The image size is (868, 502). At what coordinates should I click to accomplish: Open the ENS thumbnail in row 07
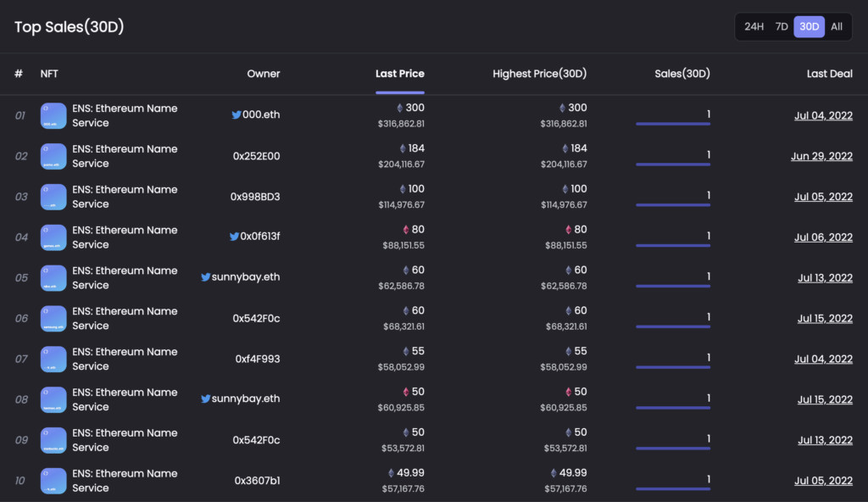pos(53,359)
